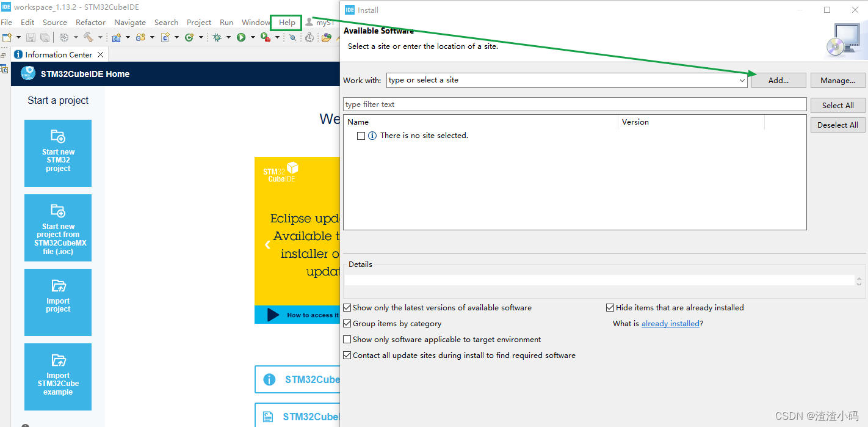Open the Navigate menu

coord(130,22)
